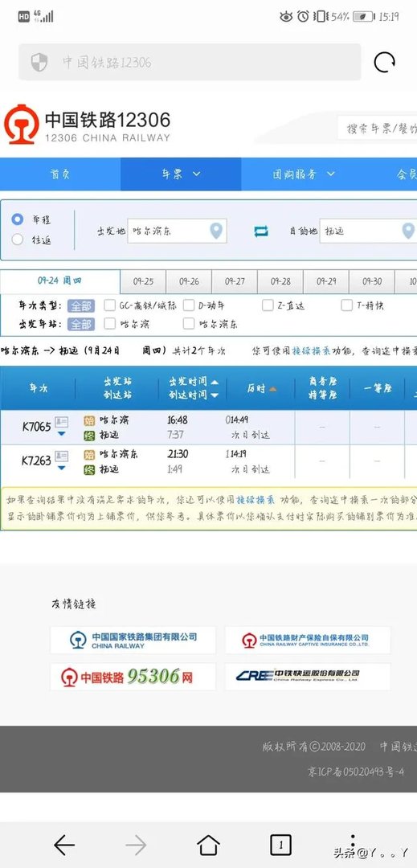
Task: Tap the battery indicator in status bar
Action: point(363,17)
